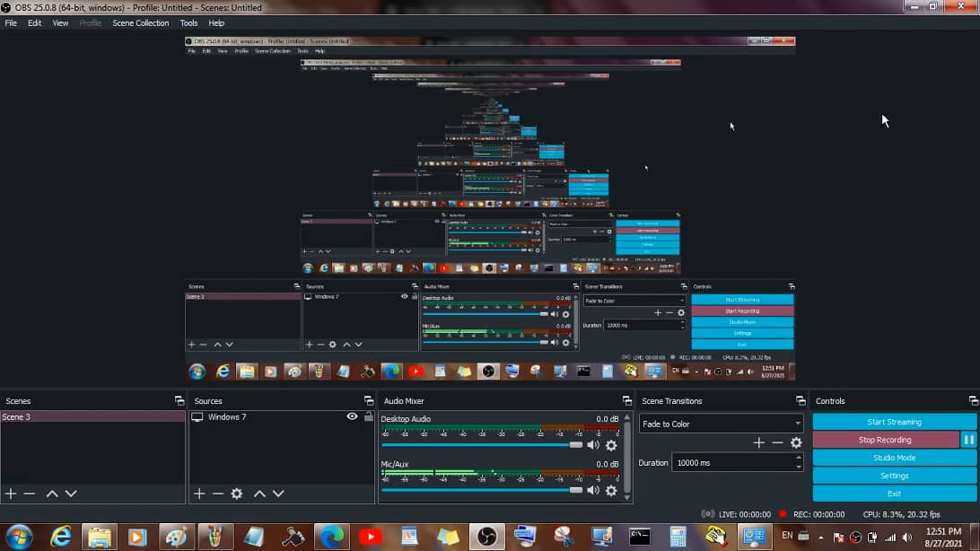This screenshot has width=980, height=551.
Task: Mute Desktop Audio speaker icon
Action: (593, 445)
